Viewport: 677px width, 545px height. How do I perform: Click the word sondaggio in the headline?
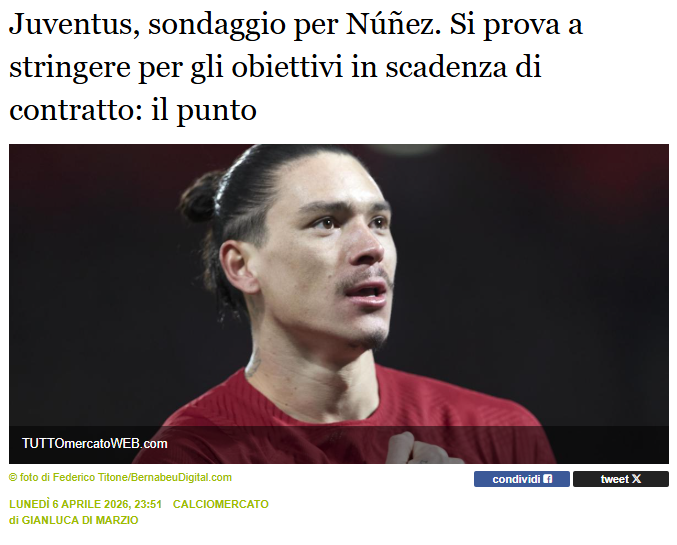point(217,26)
